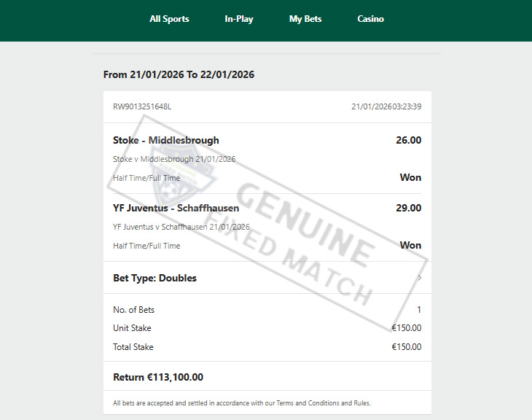Screen dimensions: 532x420
Task: Click the Return €113,100.00 line
Action: tap(158, 377)
